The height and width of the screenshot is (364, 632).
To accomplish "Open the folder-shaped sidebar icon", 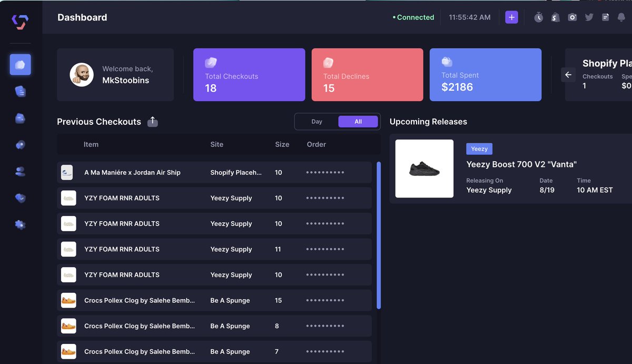I will pos(20,118).
